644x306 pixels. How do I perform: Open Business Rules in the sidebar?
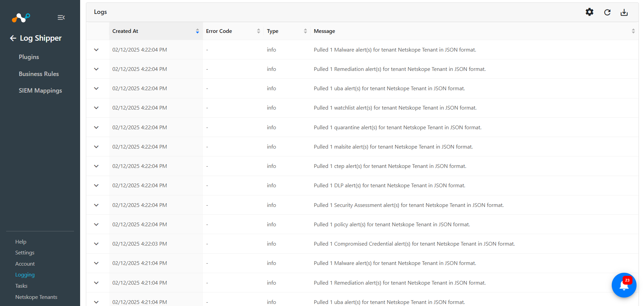(39, 74)
